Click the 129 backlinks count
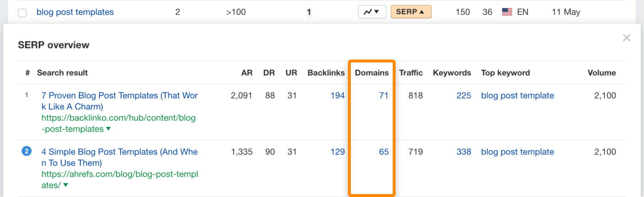Viewport: 644px width, 197px height. point(337,152)
